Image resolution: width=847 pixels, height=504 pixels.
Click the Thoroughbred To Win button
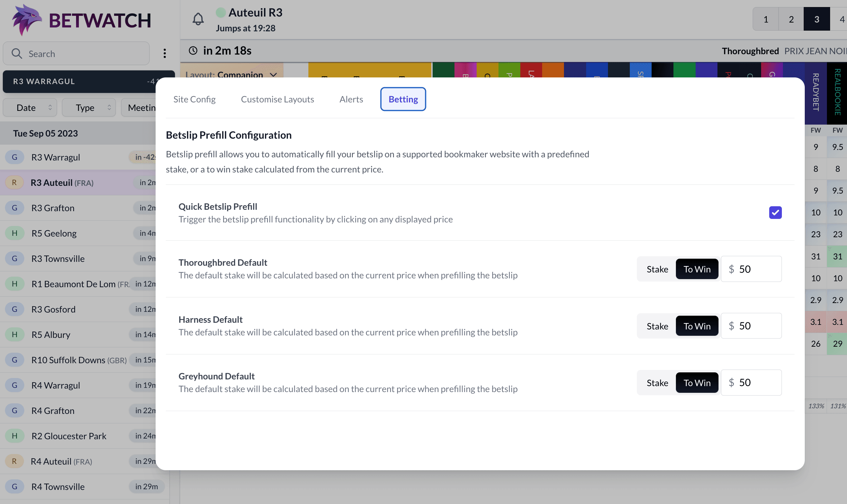point(697,269)
